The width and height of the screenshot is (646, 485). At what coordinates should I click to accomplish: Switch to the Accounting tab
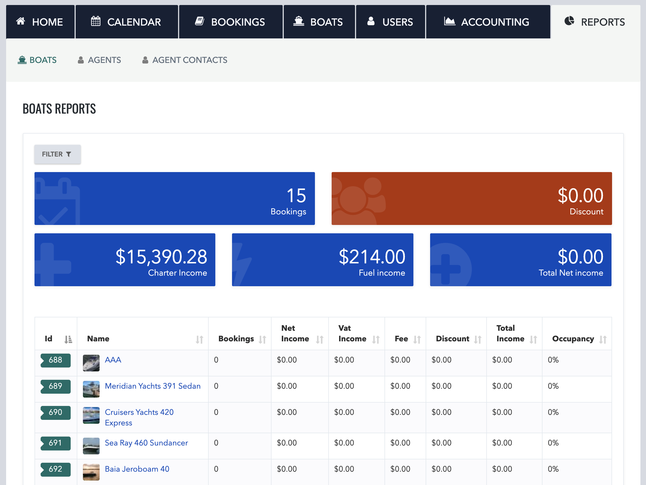(487, 22)
